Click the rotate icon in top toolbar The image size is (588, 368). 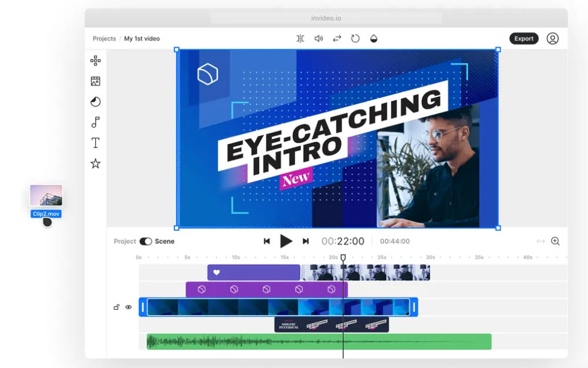click(x=354, y=38)
